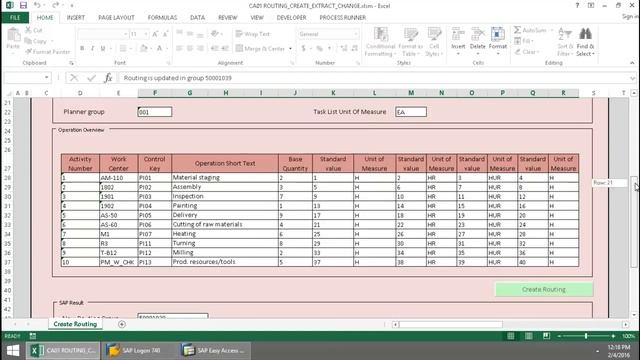This screenshot has width=640, height=360.
Task: Toggle Bold formatting
Action: coord(82,49)
